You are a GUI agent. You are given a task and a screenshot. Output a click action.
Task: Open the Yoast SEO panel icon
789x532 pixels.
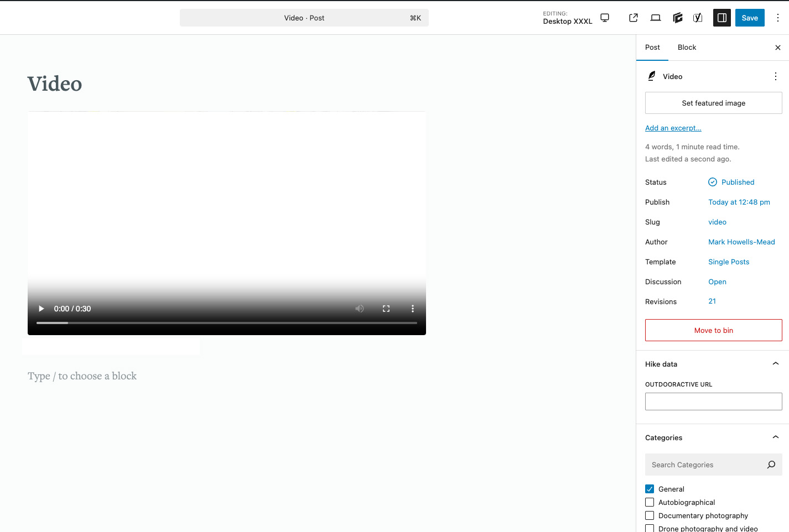698,18
